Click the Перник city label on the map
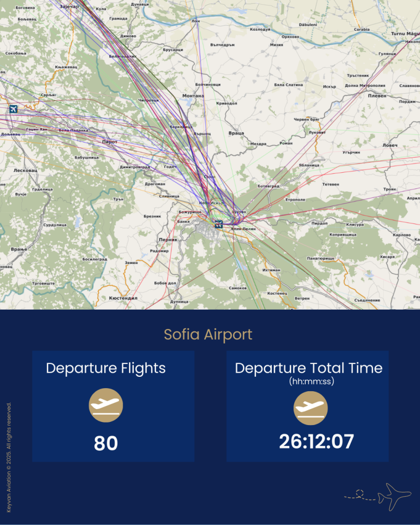 pyautogui.click(x=168, y=239)
